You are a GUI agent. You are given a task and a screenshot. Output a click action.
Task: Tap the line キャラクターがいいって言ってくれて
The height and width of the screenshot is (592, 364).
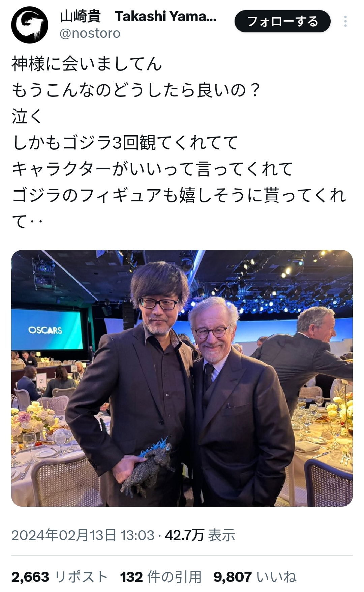tap(152, 169)
